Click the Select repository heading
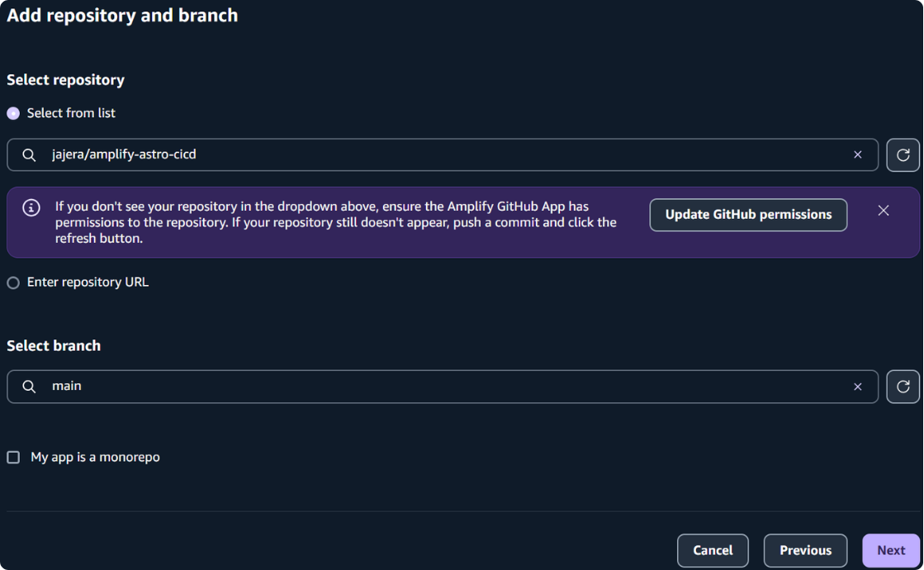Screen dimensions: 924x570 point(65,80)
